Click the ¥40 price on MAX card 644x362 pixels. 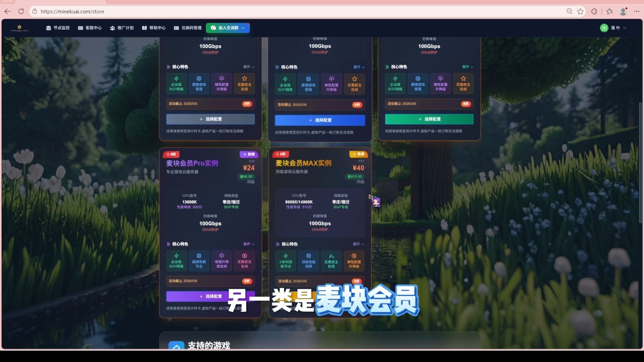click(358, 168)
